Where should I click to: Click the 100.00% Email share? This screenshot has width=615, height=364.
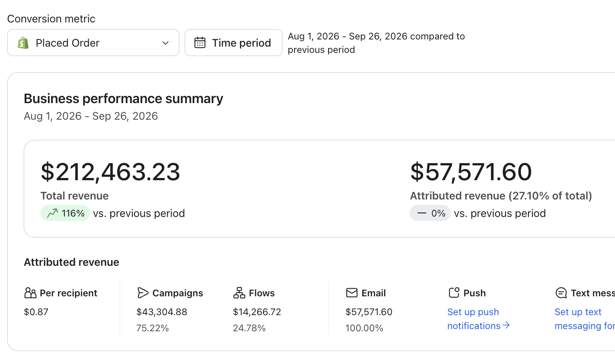(x=364, y=328)
